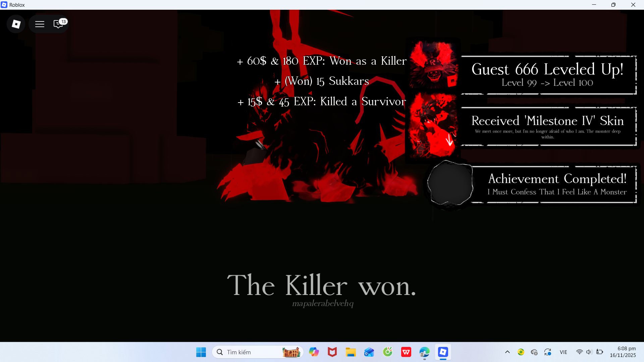Open Outlook from the taskbar

click(369, 352)
